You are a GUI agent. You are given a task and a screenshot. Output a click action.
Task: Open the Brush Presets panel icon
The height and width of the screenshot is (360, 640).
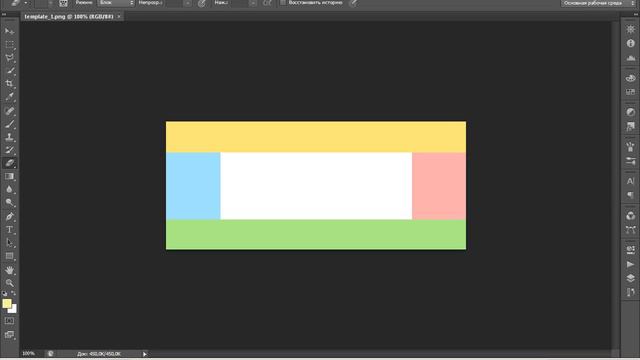[631, 161]
